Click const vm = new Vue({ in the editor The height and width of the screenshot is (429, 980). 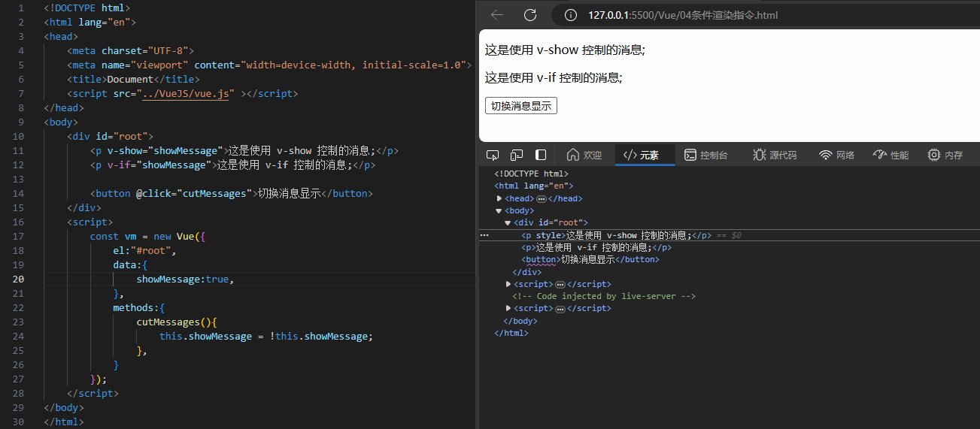pos(147,236)
